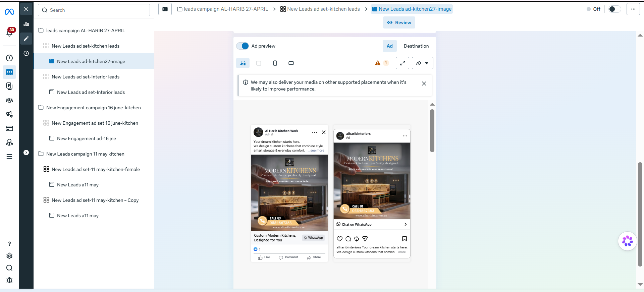Screen dimensions: 644x292
Task: Dismiss the placements info notice
Action: pyautogui.click(x=424, y=83)
